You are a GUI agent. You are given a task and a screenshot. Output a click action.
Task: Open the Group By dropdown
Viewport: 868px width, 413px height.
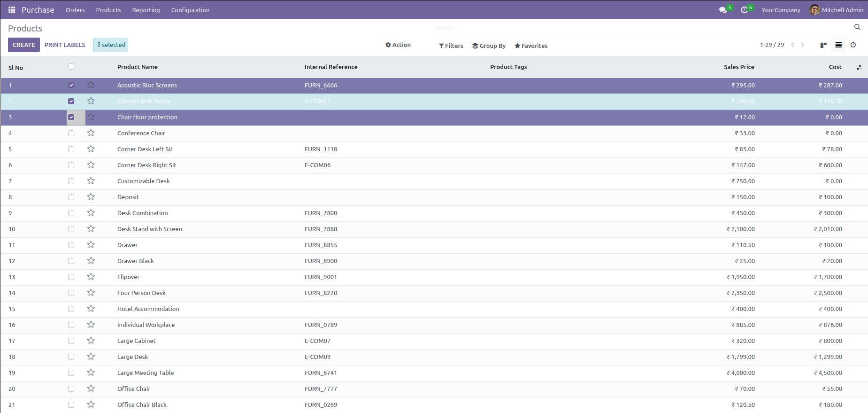(489, 46)
